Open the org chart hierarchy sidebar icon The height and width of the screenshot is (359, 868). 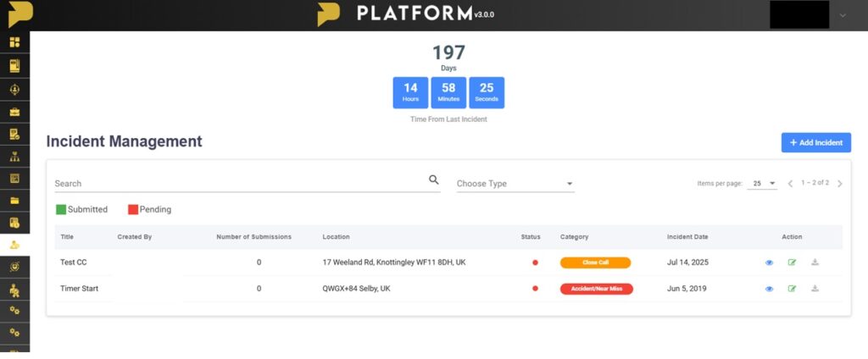click(x=14, y=157)
